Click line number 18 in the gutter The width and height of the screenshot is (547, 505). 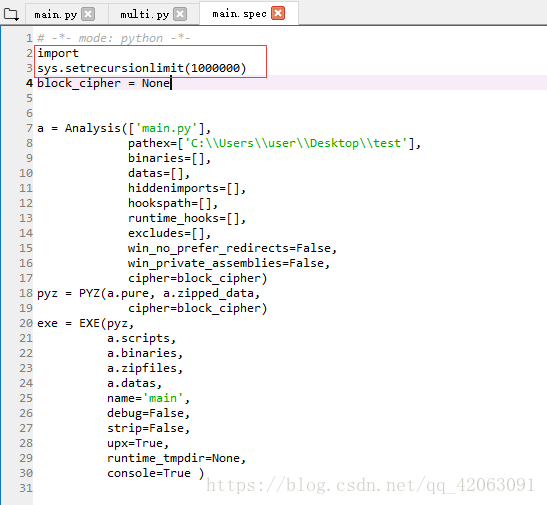point(26,293)
